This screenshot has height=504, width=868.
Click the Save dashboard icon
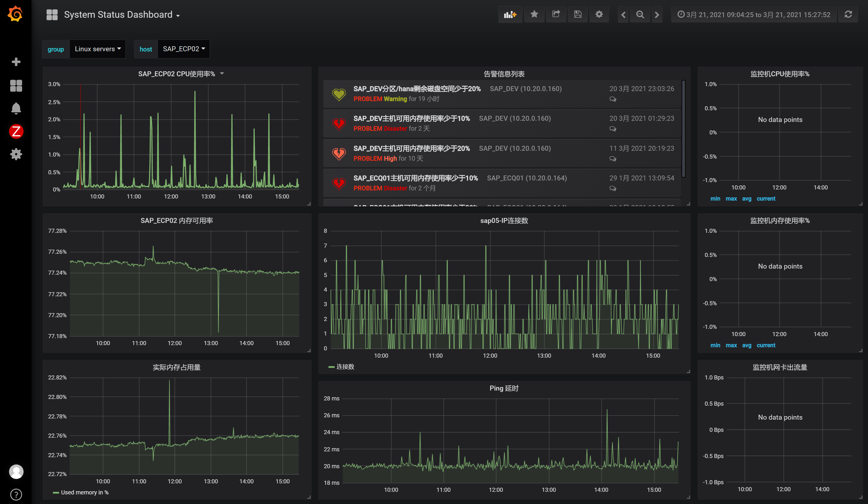click(578, 15)
